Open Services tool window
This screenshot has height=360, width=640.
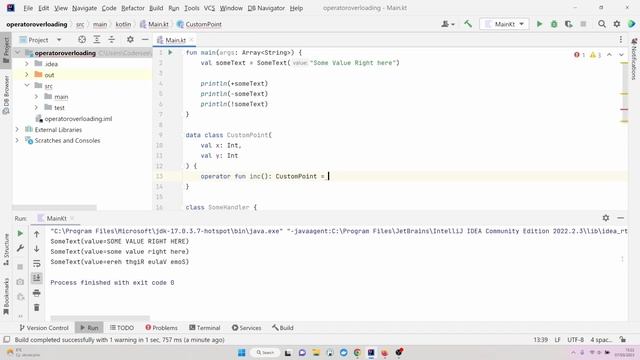point(247,328)
